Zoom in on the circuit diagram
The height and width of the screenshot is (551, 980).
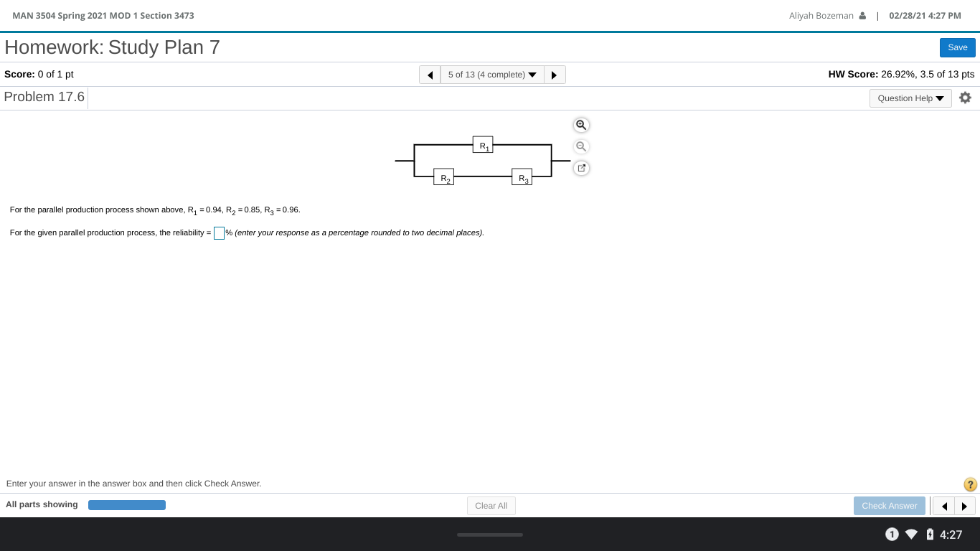click(x=581, y=125)
